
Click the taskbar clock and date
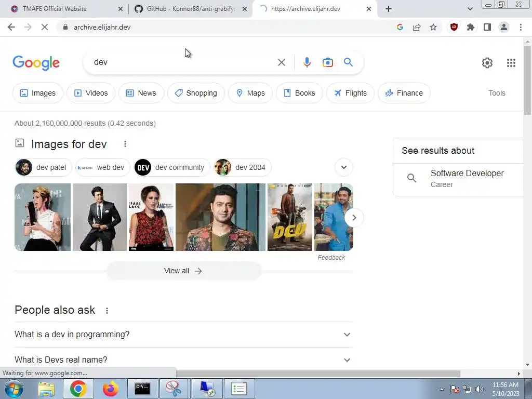point(506,389)
